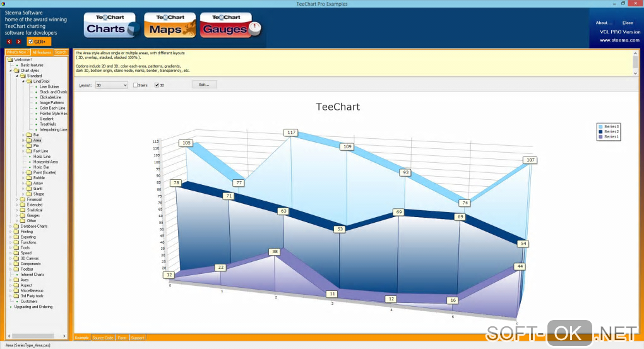Click the Series1 legend color swatch
644x349 pixels.
[601, 137]
